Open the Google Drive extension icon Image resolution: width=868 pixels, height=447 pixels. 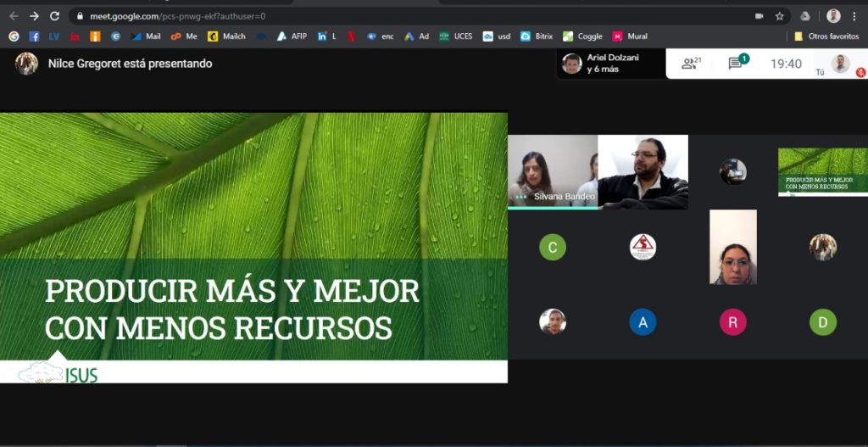[805, 16]
